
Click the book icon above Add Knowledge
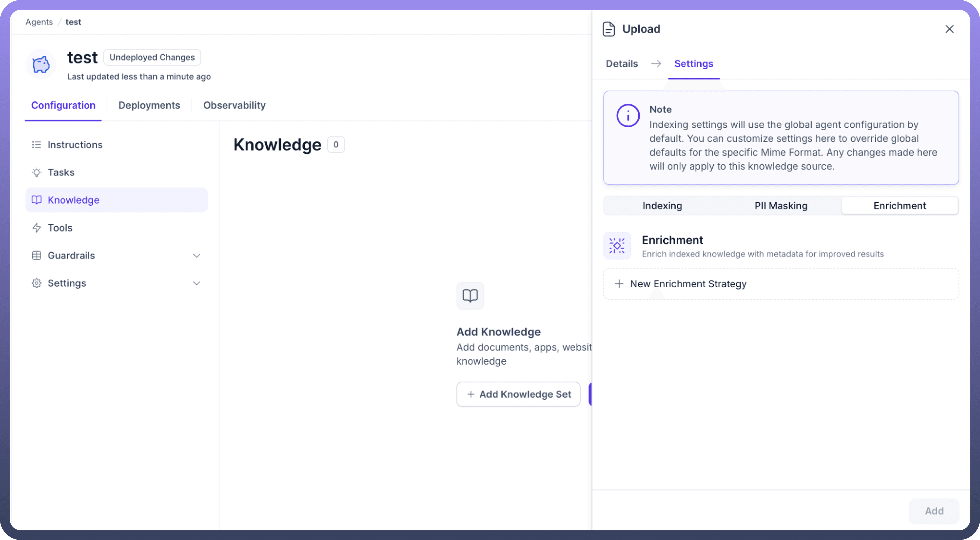coord(470,295)
